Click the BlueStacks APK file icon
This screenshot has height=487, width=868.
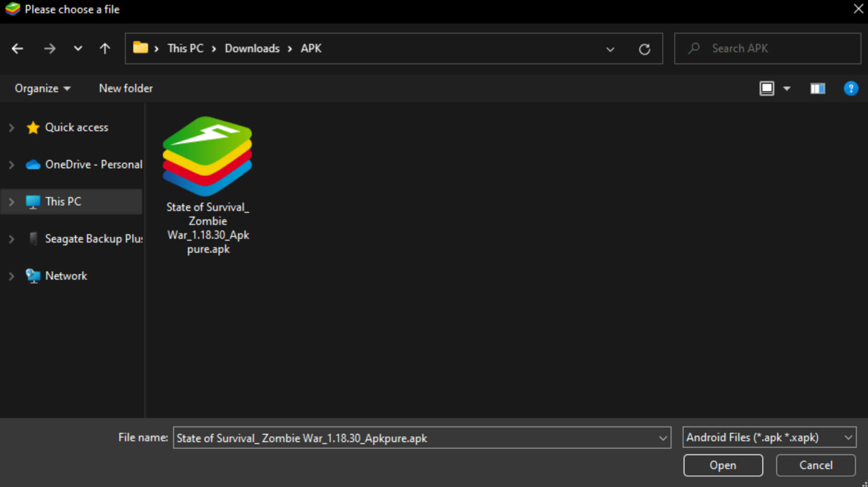[x=208, y=156]
